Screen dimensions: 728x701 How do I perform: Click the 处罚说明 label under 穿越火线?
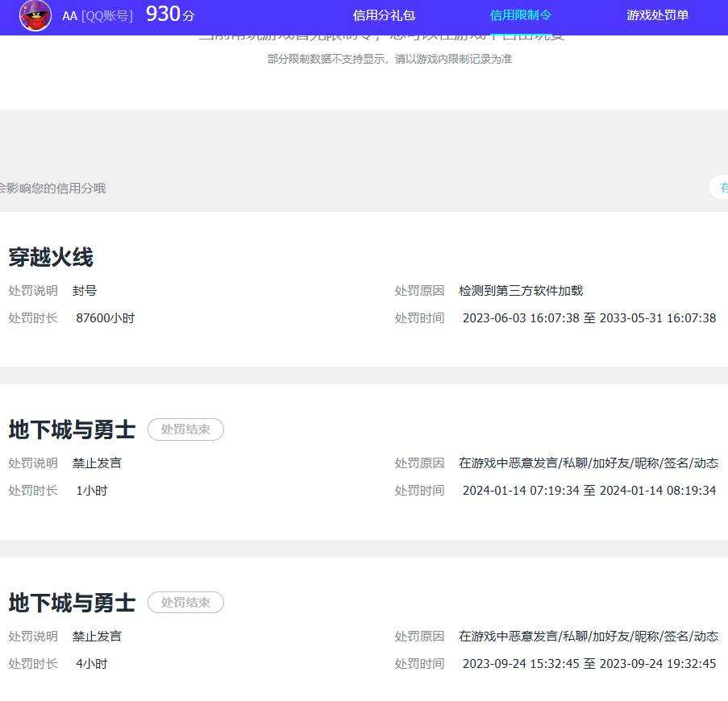33,291
